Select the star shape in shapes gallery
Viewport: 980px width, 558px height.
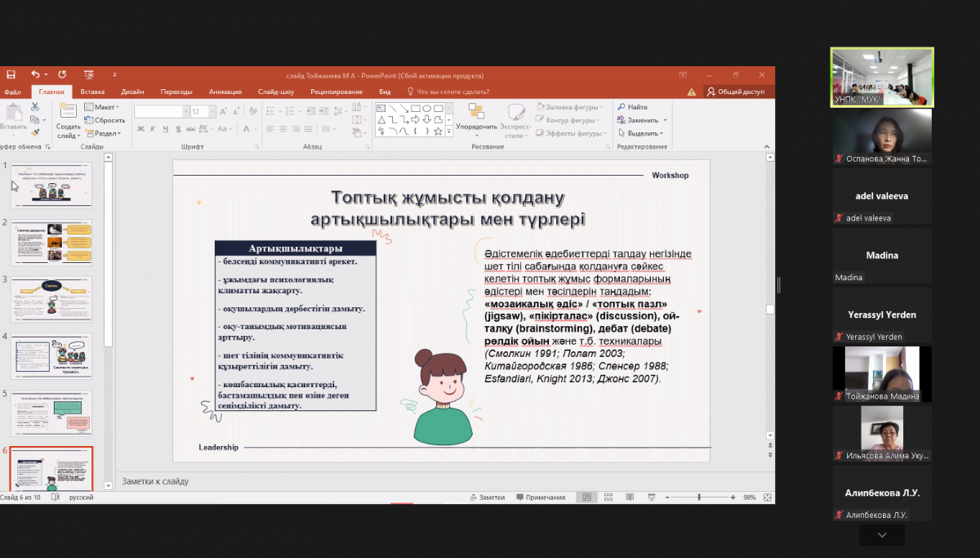(x=439, y=131)
